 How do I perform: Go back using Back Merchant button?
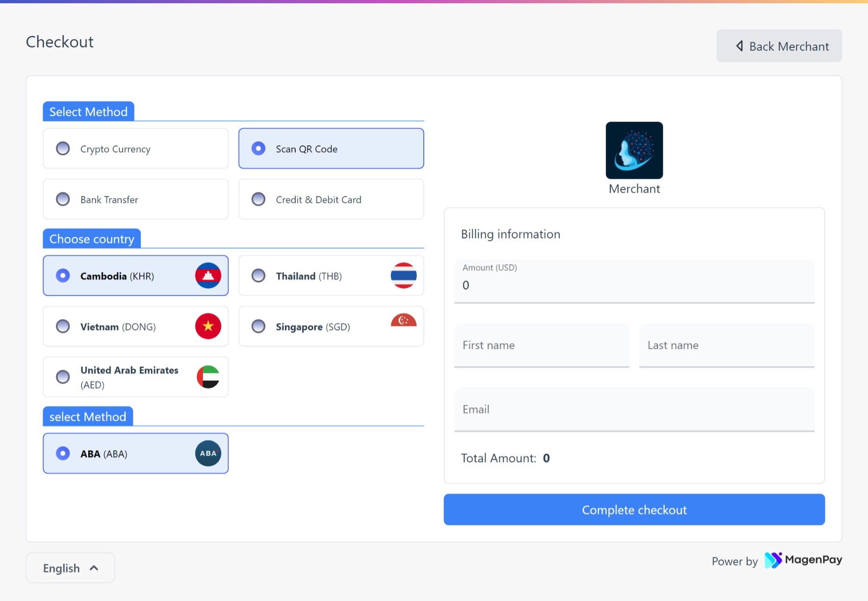click(779, 46)
